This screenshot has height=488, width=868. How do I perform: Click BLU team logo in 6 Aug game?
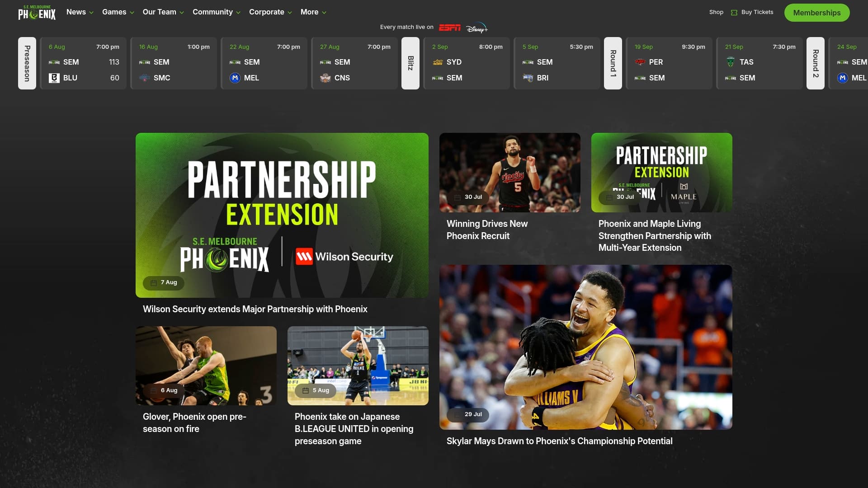coord(54,78)
